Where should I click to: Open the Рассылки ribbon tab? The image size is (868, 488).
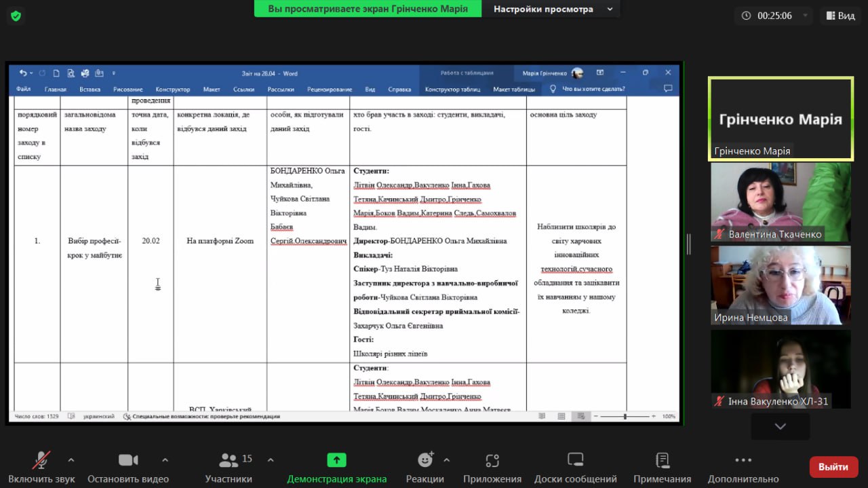point(281,89)
